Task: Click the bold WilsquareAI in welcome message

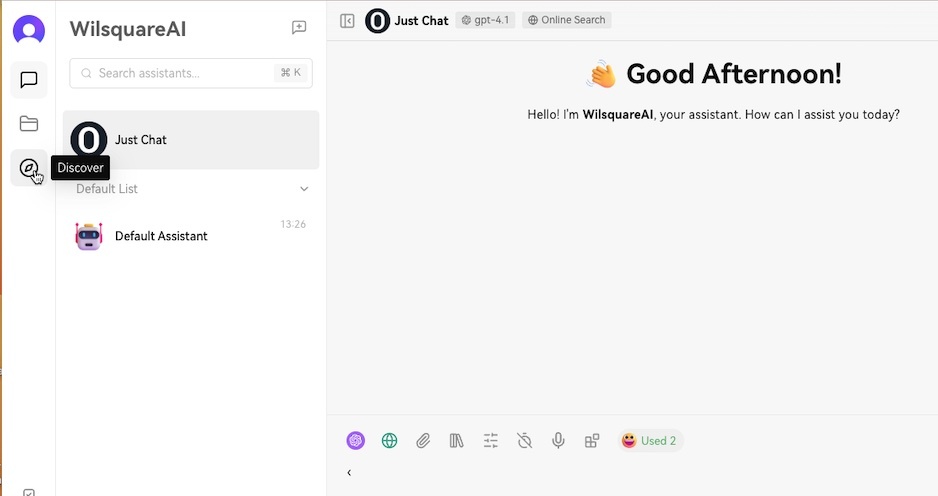Action: coord(618,114)
